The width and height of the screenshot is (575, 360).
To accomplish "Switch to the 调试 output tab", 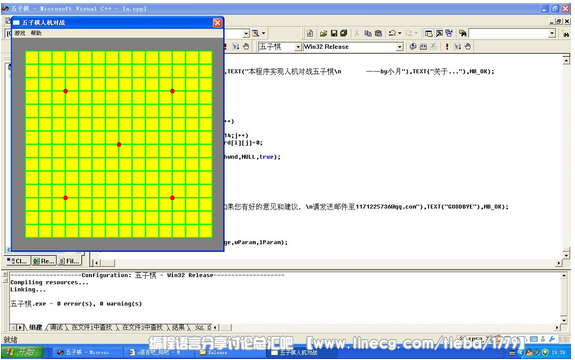I will click(x=56, y=327).
